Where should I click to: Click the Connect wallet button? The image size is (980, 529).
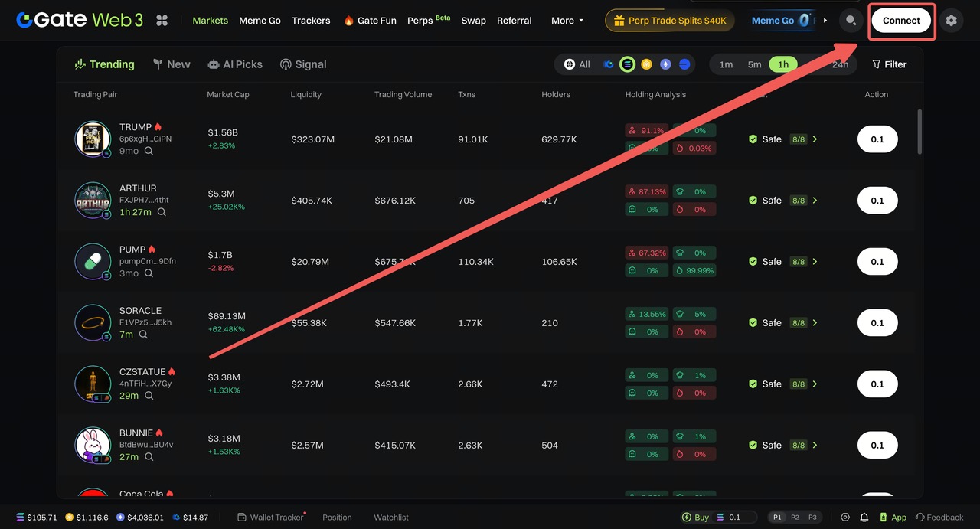(x=901, y=21)
